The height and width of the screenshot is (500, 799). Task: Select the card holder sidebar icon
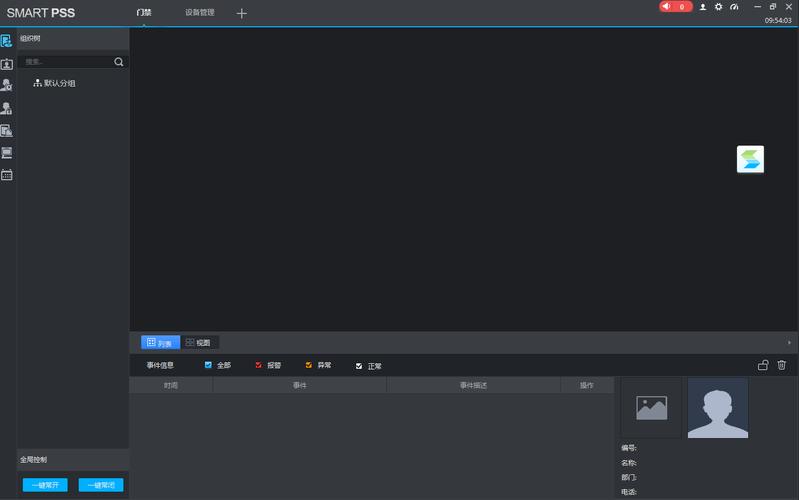tap(7, 64)
